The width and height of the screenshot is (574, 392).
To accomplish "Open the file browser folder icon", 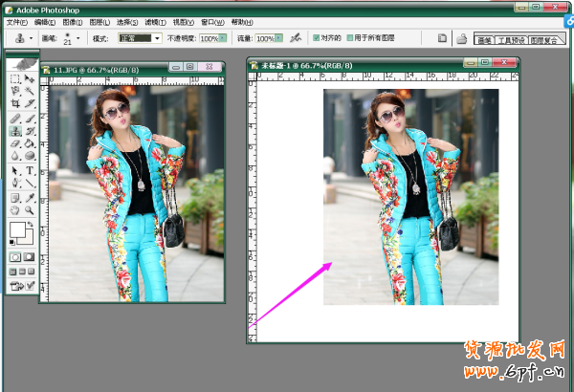I will point(461,38).
